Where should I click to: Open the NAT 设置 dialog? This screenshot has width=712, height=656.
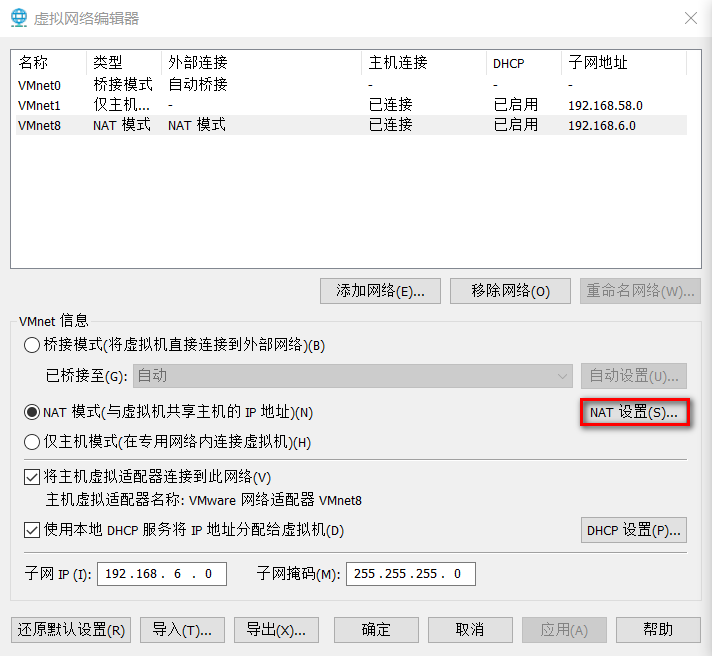pos(633,412)
